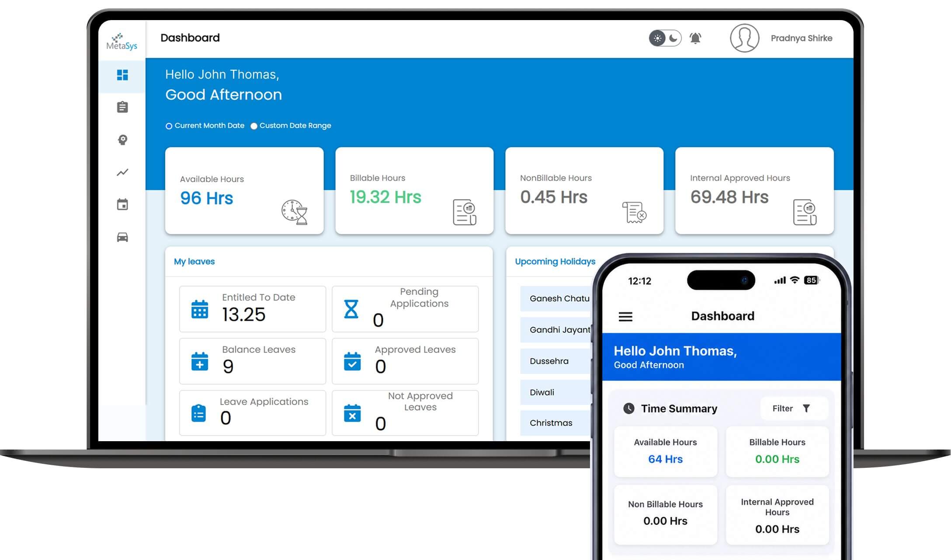
Task: Click the 19.32 Hrs Billable Hours value
Action: point(385,197)
